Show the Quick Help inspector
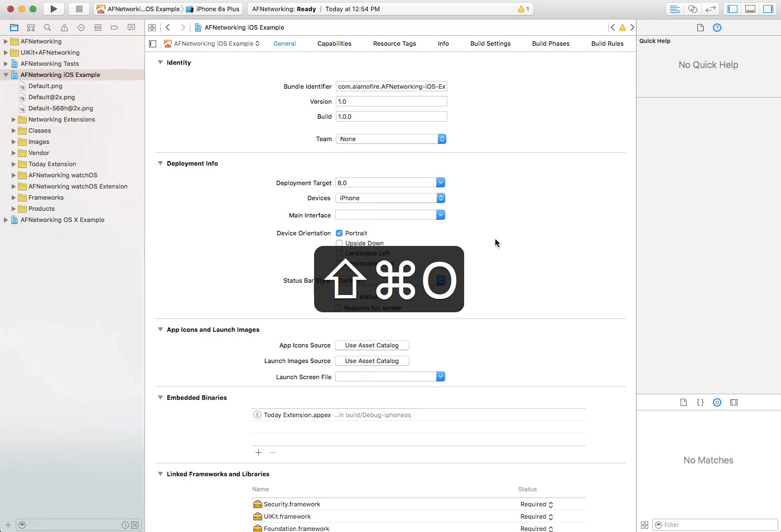 coord(717,27)
